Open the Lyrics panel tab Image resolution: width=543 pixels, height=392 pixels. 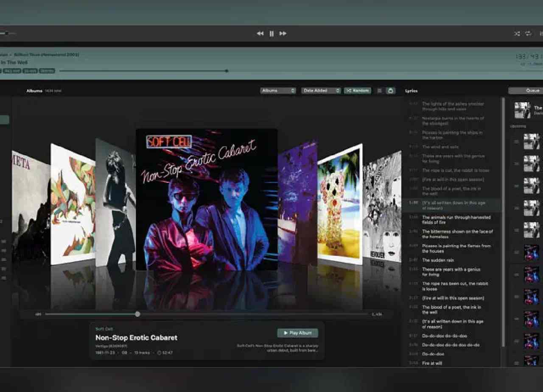(x=411, y=91)
